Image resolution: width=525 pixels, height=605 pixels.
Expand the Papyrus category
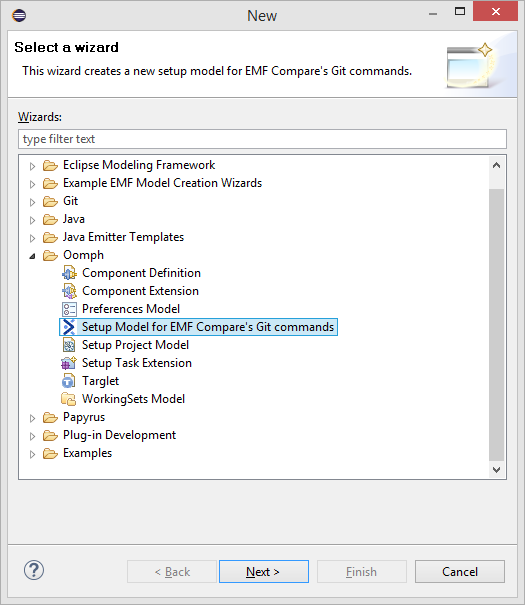32,418
